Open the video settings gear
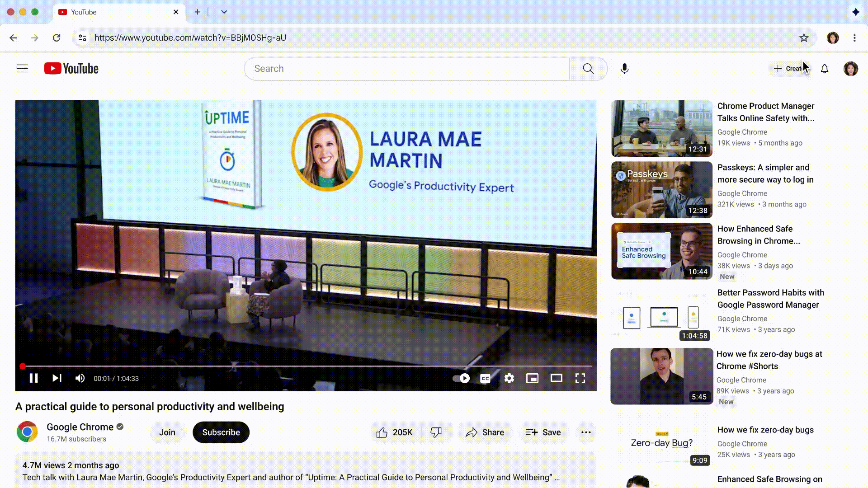The height and width of the screenshot is (488, 868). (x=509, y=378)
